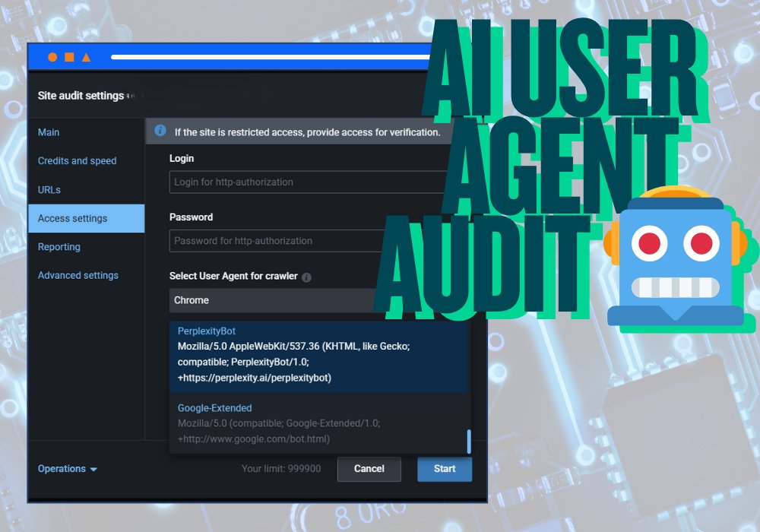Click the info icon beside the restricted access message

[160, 131]
